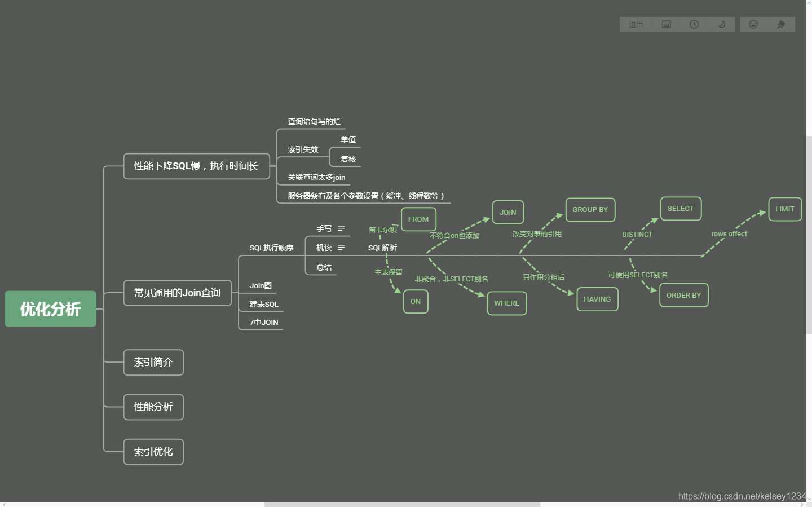Click the 主表保留 label
The height and width of the screenshot is (507, 812).
click(x=389, y=272)
